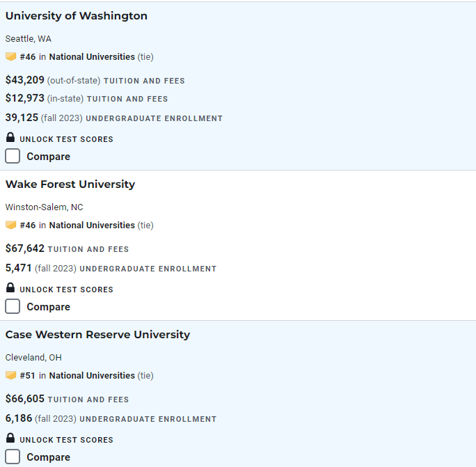Click the ranking badge icon for Case Western Reserve
The height and width of the screenshot is (467, 476).
coord(10,375)
